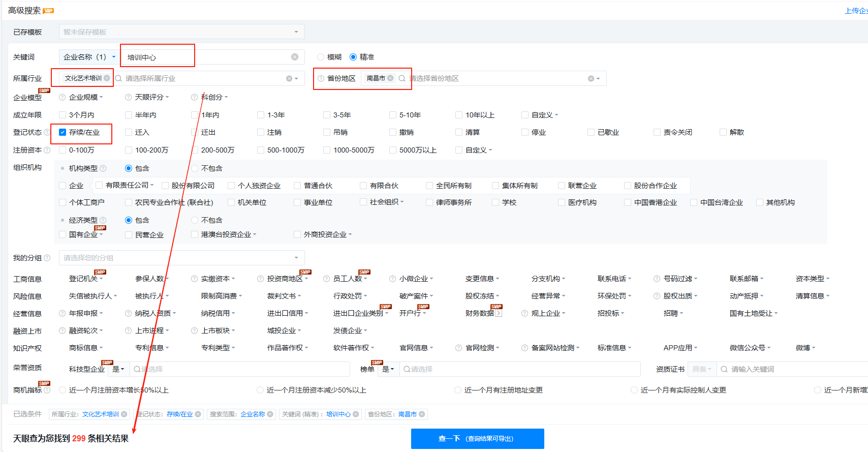868x452 pixels.
Task: Remove the 南昌市 region tag
Action: (x=390, y=78)
